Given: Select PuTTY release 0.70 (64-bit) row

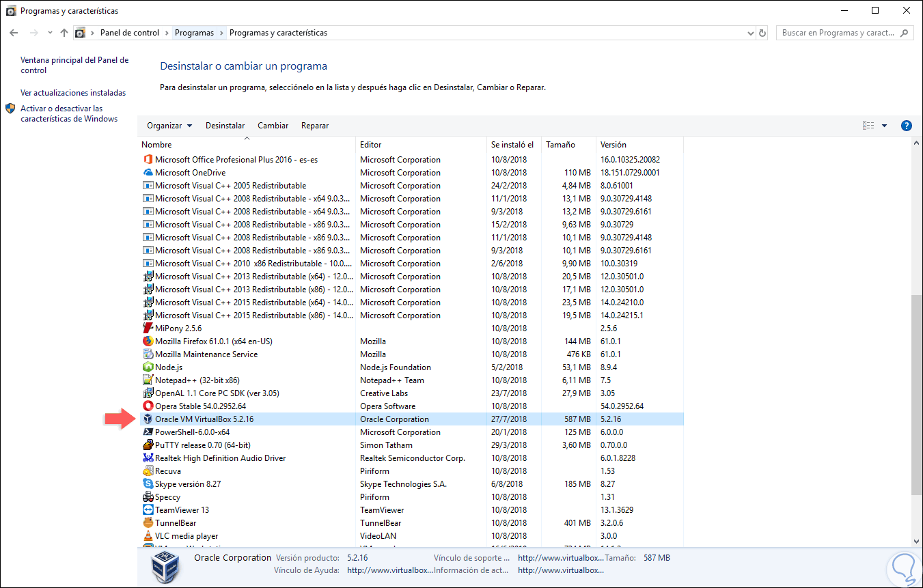Looking at the screenshot, I should pos(411,445).
